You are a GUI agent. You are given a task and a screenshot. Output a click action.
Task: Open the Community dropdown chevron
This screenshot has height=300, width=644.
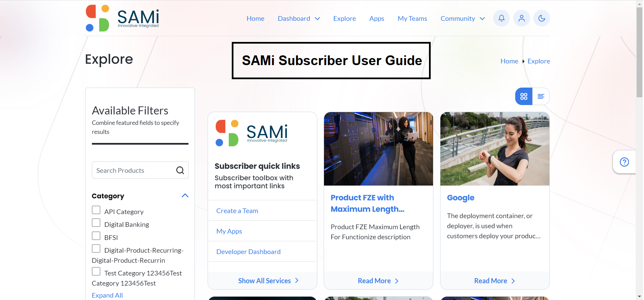pos(482,18)
